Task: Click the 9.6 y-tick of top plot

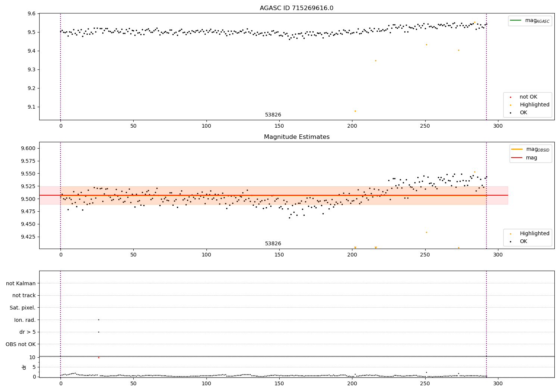Action: pos(32,14)
